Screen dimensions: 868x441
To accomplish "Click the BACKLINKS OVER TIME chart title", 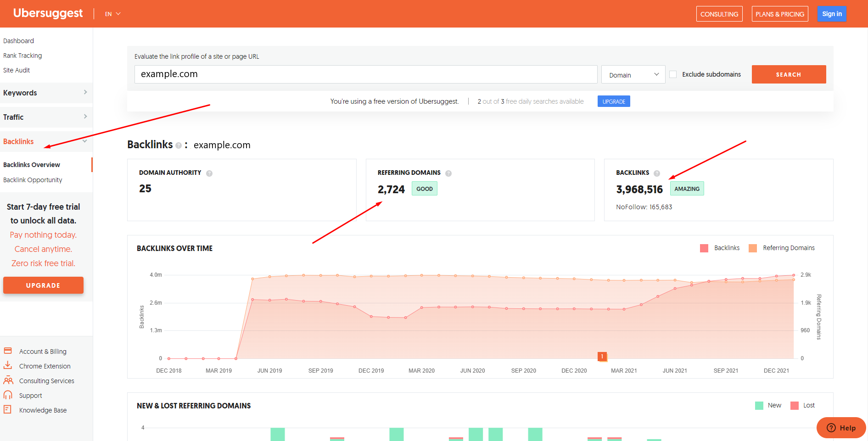I will point(174,248).
